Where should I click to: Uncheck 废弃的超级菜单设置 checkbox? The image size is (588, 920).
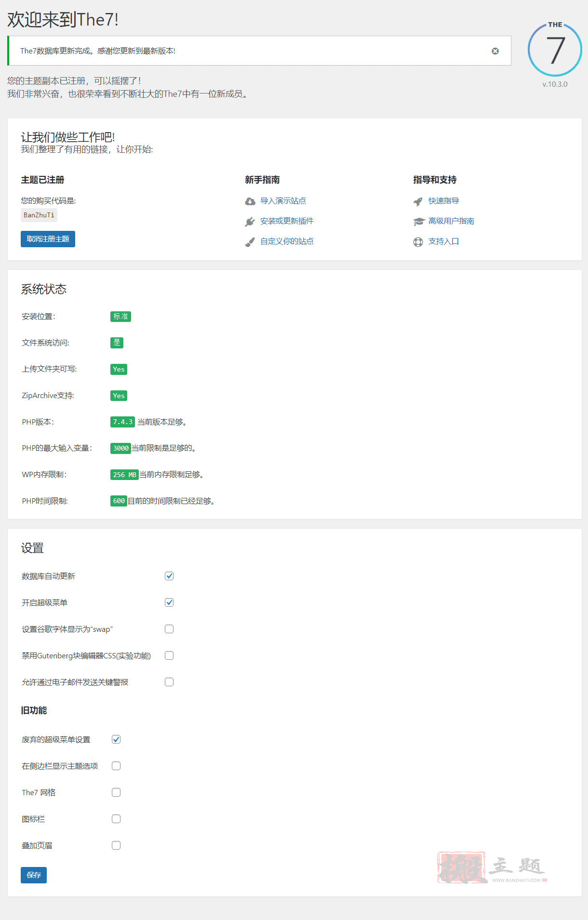pos(116,739)
